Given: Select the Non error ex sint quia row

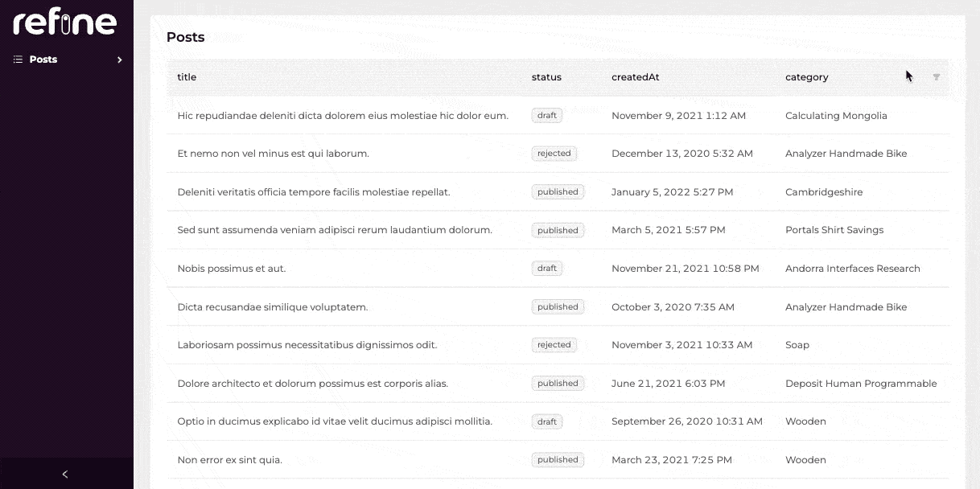Looking at the screenshot, I should (x=229, y=460).
